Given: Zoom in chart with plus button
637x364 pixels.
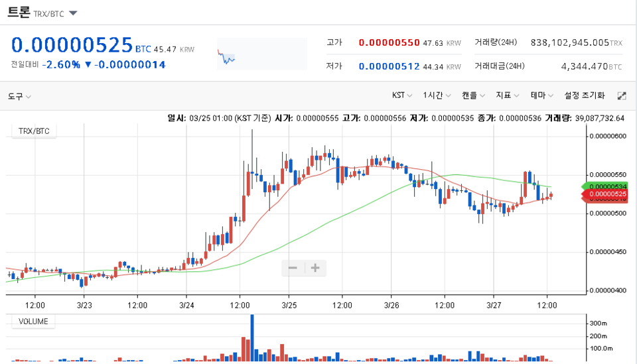Looking at the screenshot, I should 315,268.
